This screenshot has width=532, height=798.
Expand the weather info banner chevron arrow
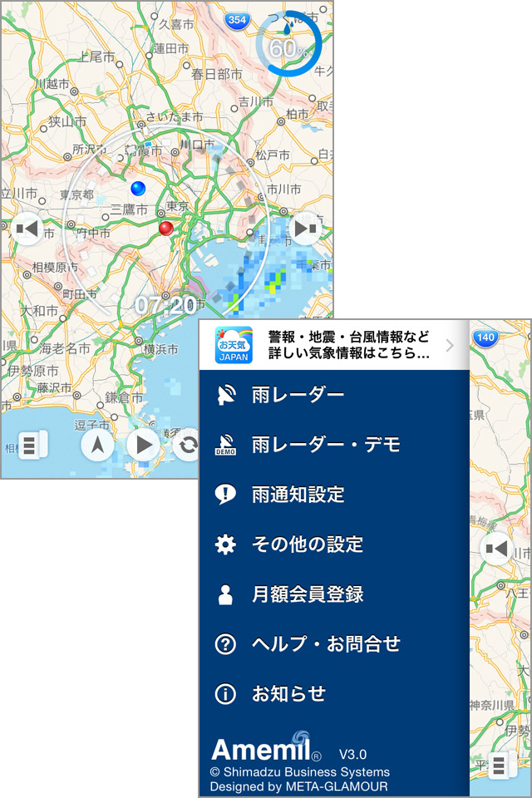[x=450, y=346]
